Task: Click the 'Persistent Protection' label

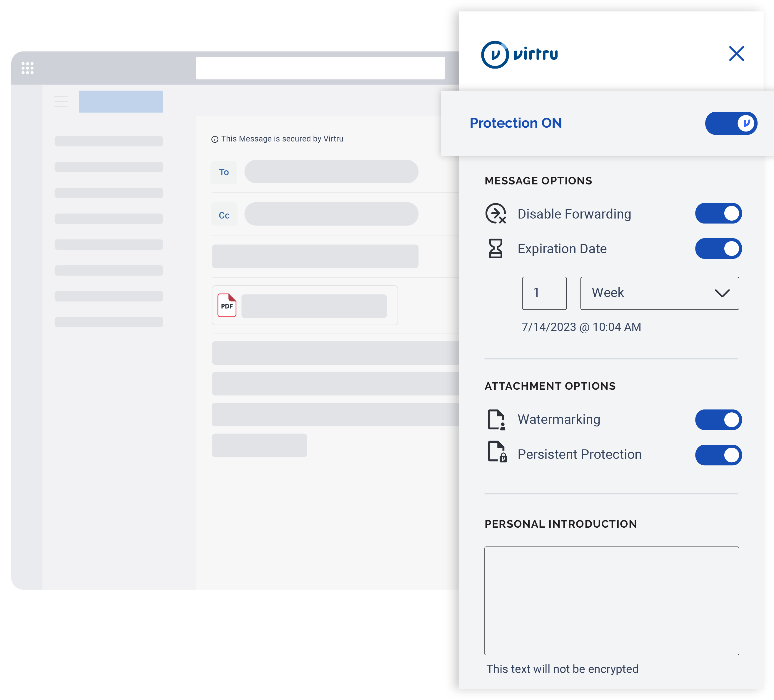Action: pyautogui.click(x=579, y=455)
